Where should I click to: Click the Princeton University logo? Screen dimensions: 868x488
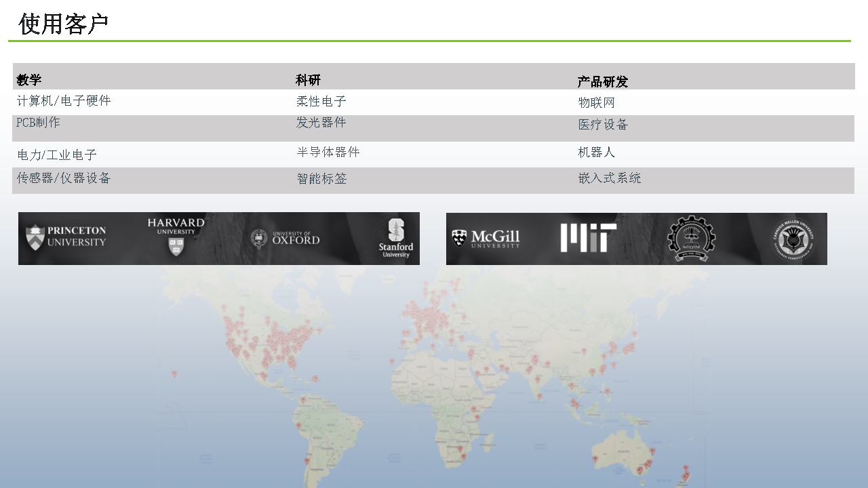click(x=66, y=237)
